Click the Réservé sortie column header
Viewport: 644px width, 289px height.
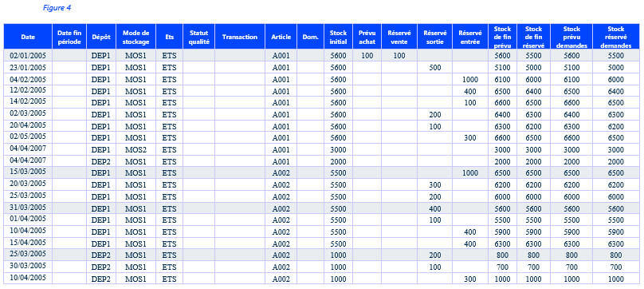(435, 37)
